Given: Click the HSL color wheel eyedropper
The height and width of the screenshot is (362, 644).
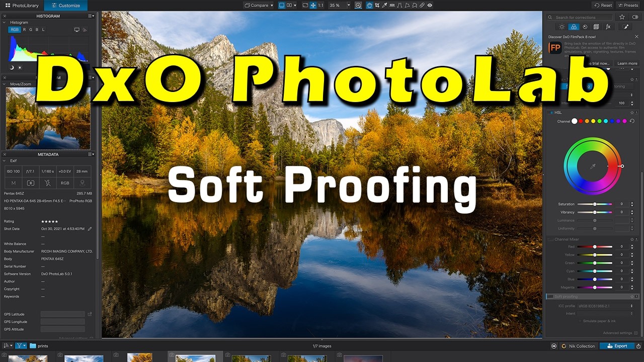Looking at the screenshot, I should (593, 166).
